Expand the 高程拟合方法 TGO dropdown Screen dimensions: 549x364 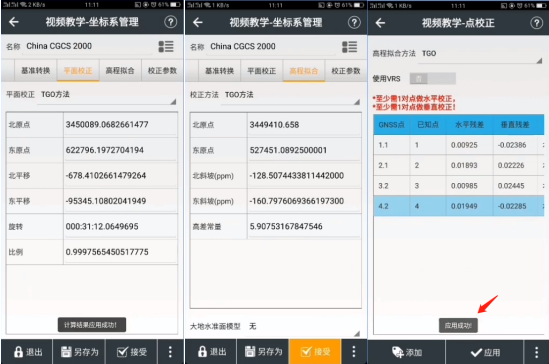(480, 54)
